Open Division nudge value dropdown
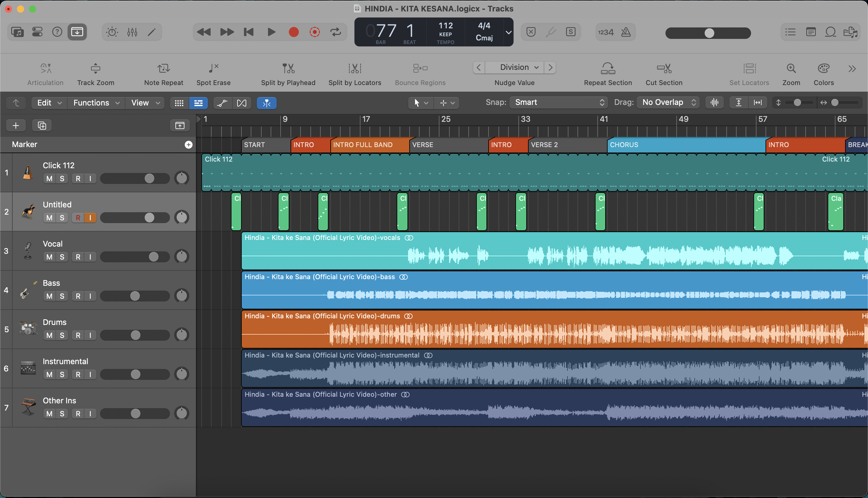Screen dimensions: 868x498 click(514, 68)
